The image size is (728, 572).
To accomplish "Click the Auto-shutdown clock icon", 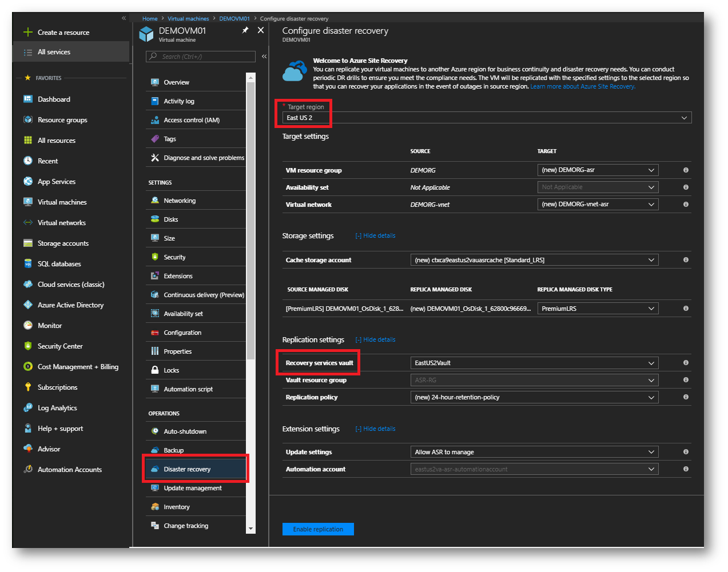I will [154, 431].
